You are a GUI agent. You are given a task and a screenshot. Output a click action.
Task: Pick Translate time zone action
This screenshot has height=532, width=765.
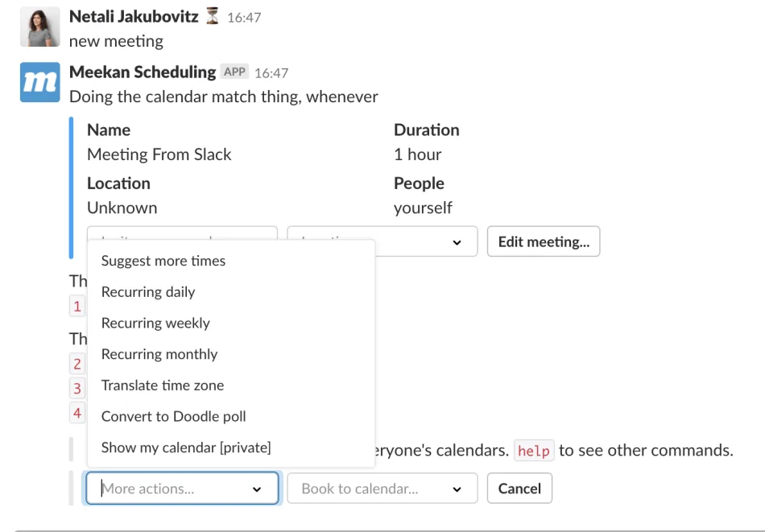coord(163,386)
